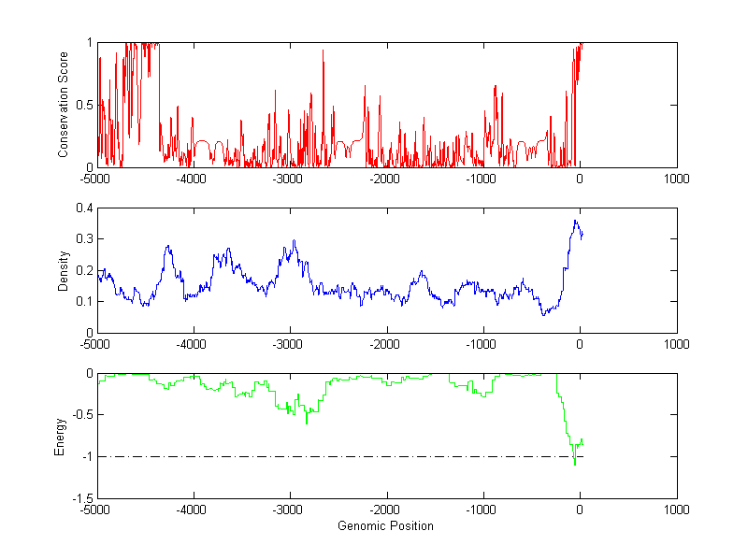This screenshot has height=560, width=748.
Task: Click the 0.4 tick label on Density axis
Action: pyautogui.click(x=82, y=208)
